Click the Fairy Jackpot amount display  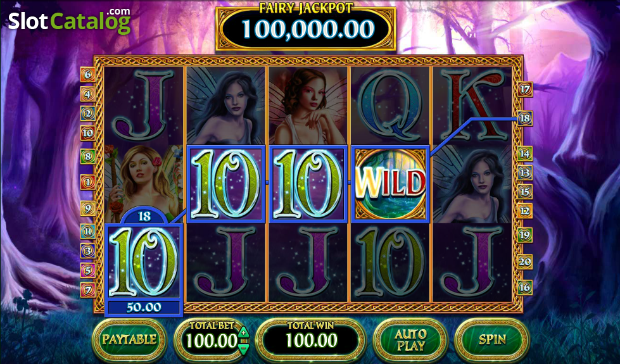tap(308, 29)
